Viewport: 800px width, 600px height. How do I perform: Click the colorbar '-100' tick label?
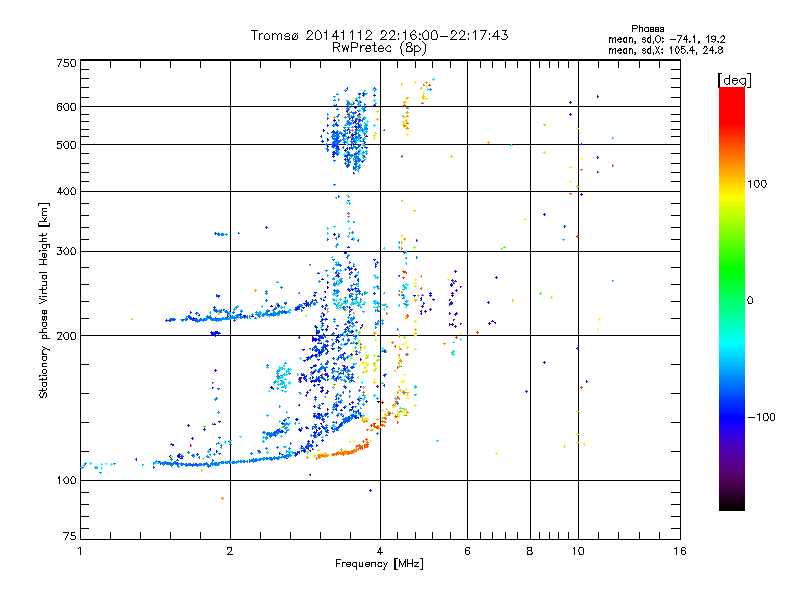click(x=761, y=417)
